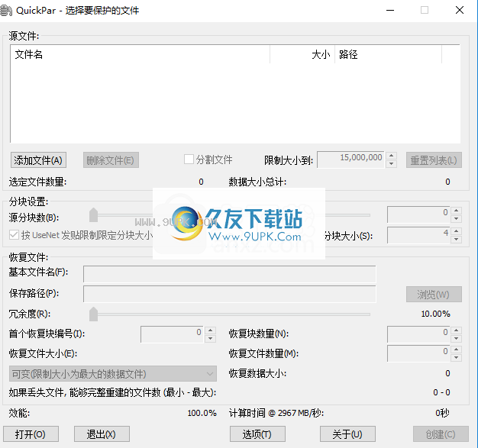Click the 分块大小(S) number field
This screenshot has width=478, height=448.
[x=418, y=235]
